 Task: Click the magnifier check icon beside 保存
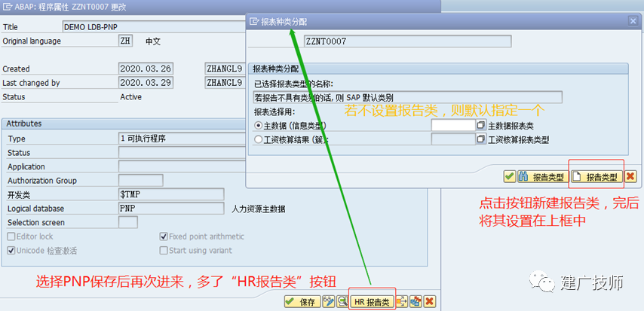point(342,302)
